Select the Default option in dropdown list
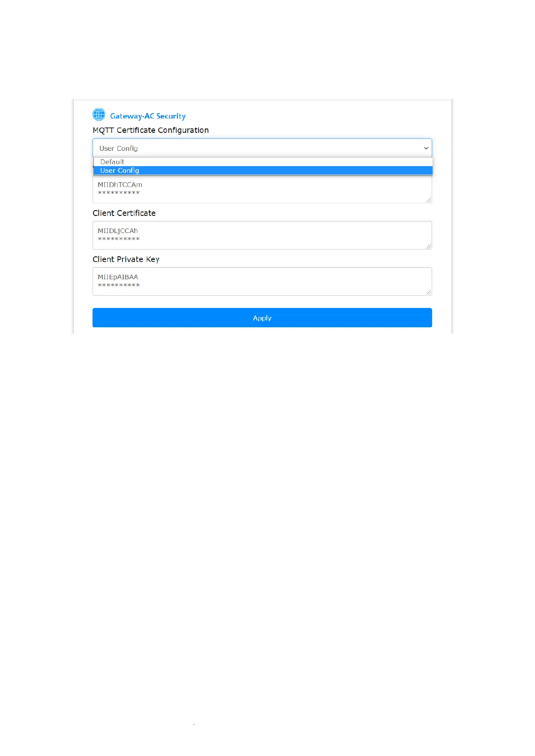This screenshot has height=756, width=535. pyautogui.click(x=112, y=162)
